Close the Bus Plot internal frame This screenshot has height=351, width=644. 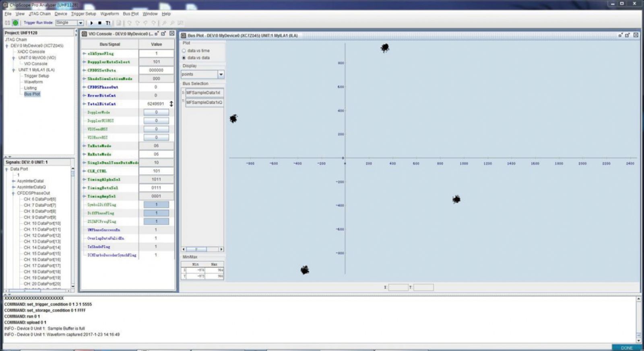tap(636, 35)
